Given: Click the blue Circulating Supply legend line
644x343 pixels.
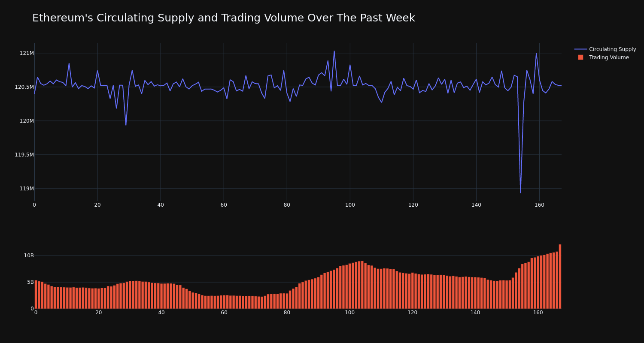Looking at the screenshot, I should tap(580, 49).
